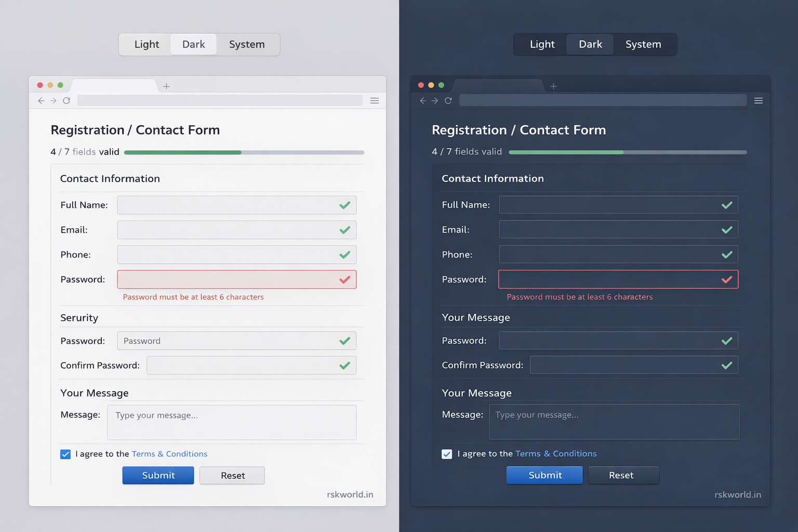Click the red checkmark on the invalid Password field
The width and height of the screenshot is (798, 532).
click(x=344, y=280)
